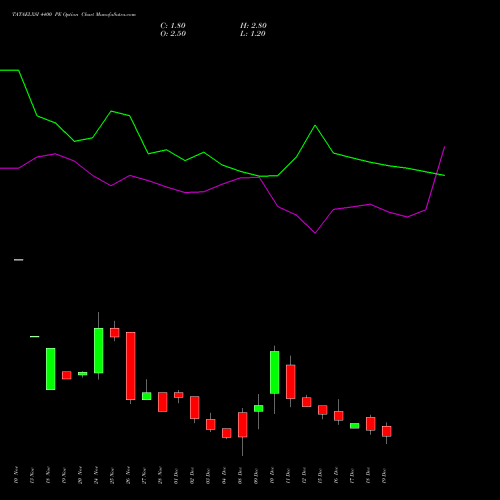500x500 pixels.
Task: Click the green candle for 10 Dec
Action: pyautogui.click(x=275, y=372)
